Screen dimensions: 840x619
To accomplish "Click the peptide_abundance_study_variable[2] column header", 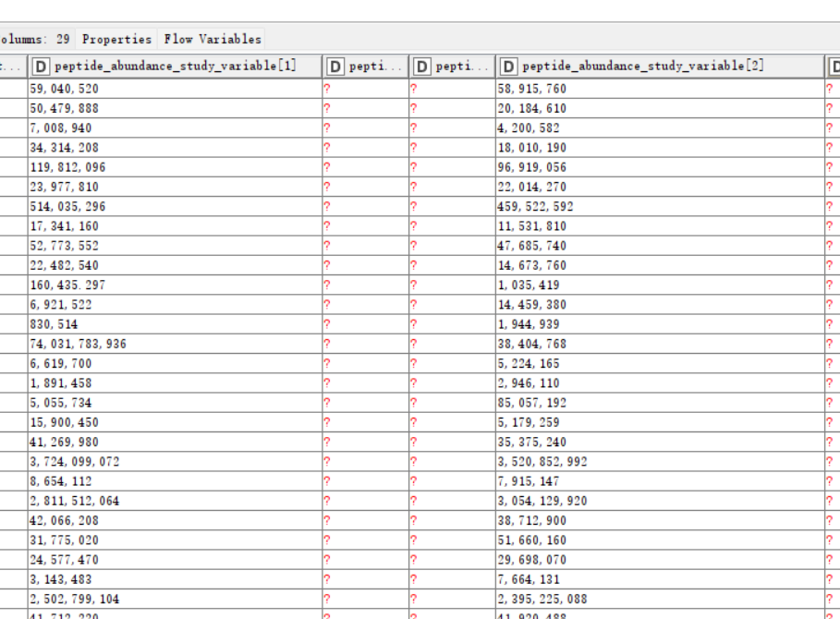I will pyautogui.click(x=660, y=67).
